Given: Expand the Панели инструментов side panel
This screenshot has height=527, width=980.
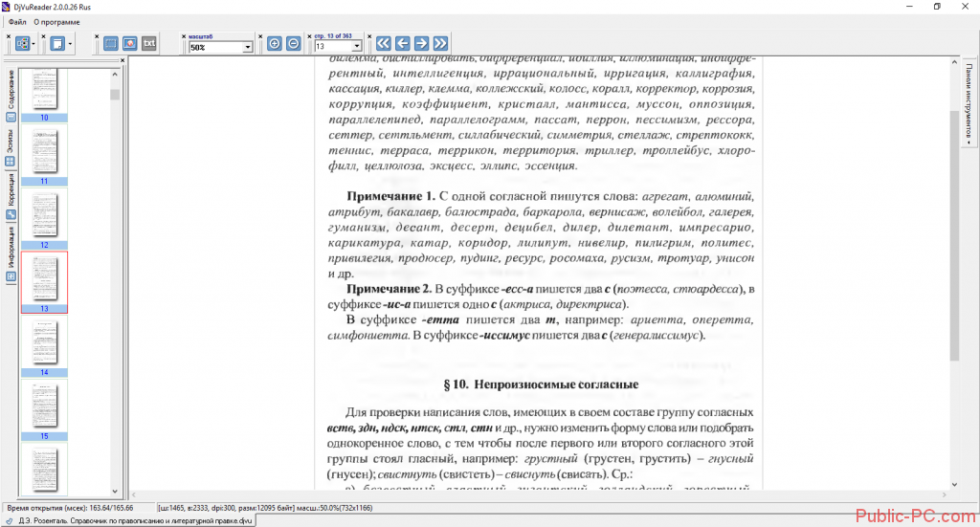Looking at the screenshot, I should pyautogui.click(x=969, y=102).
